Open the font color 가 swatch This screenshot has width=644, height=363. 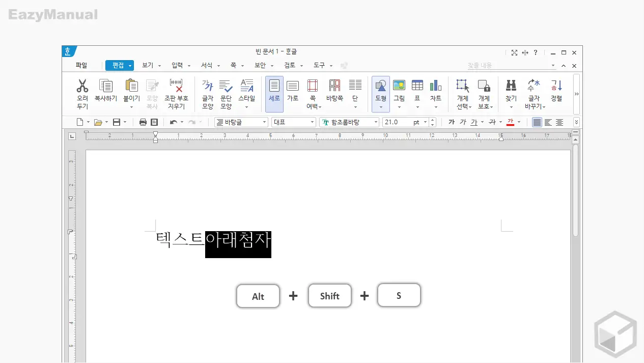coord(511,122)
